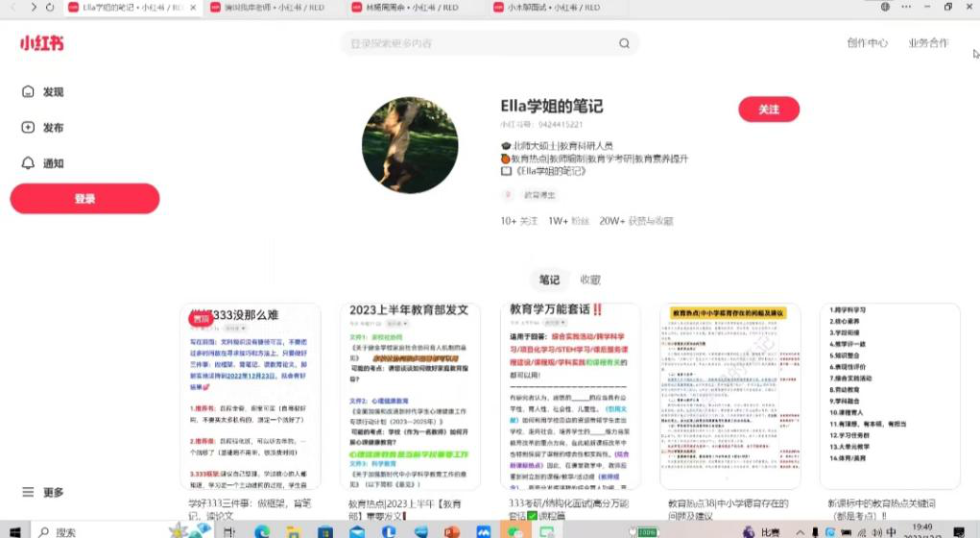Viewport: 980px width, 538px height.
Task: Open the 2023上半年教育部发文 note thumbnail
Action: coord(410,396)
